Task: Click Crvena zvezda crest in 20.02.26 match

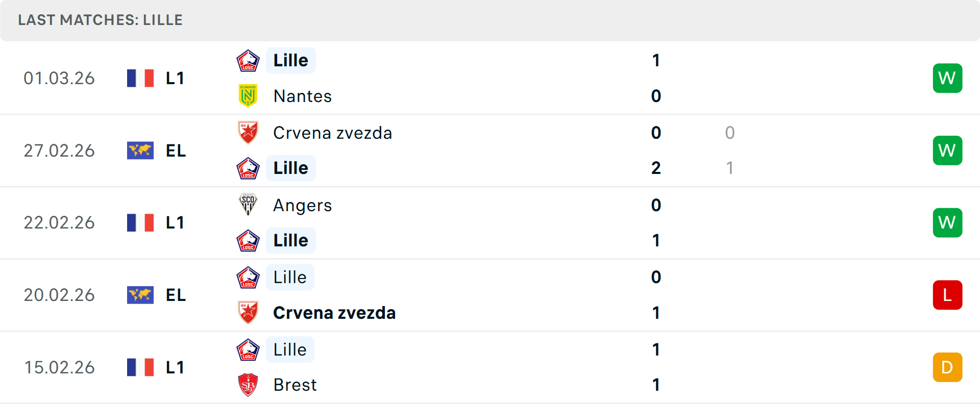Action: click(x=248, y=312)
